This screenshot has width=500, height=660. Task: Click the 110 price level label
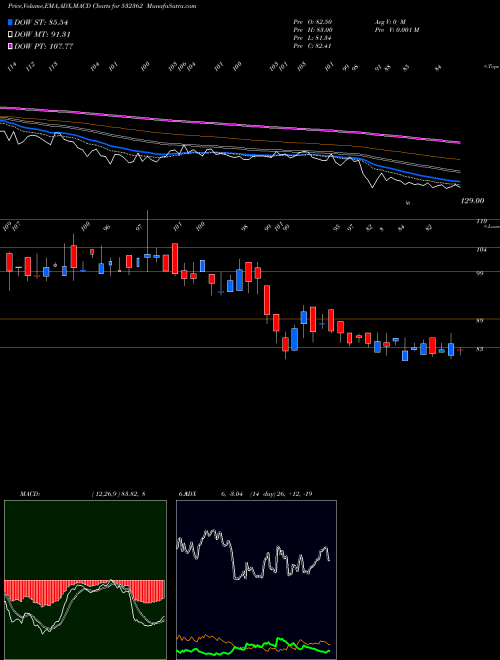tap(482, 221)
